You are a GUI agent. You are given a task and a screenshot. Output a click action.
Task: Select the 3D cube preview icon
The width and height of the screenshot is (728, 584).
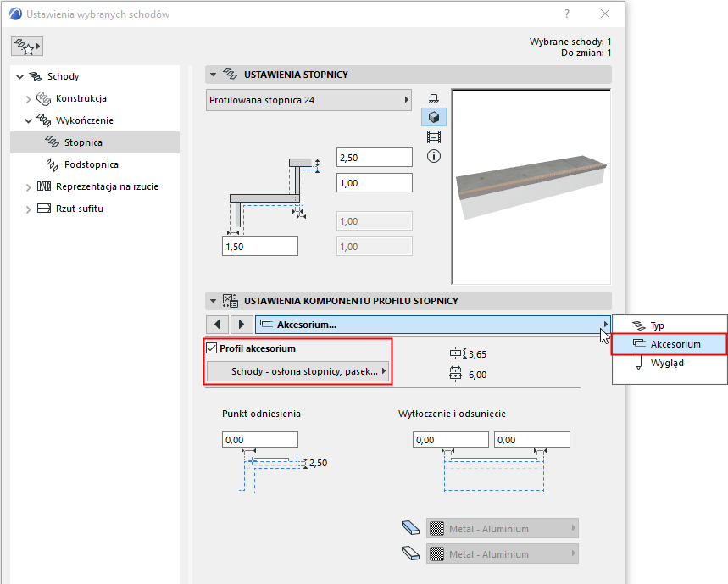click(x=434, y=117)
